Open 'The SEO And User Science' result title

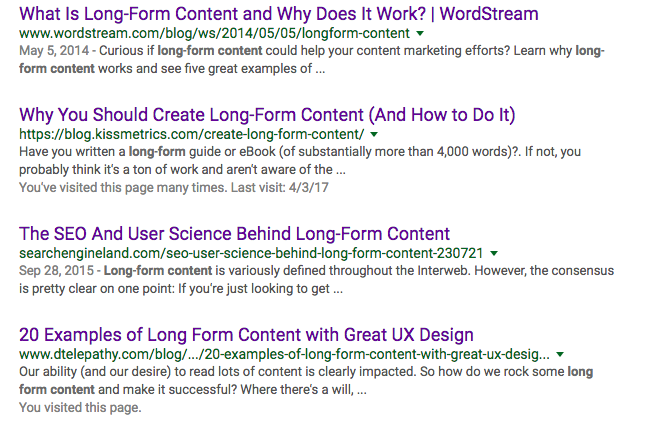[234, 234]
